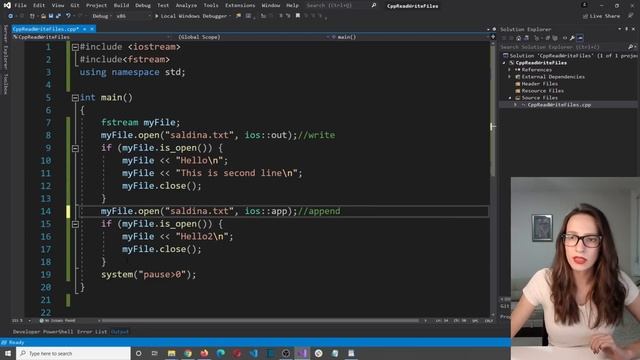Open the Git menu
Image resolution: width=640 pixels, height=360 pixels.
75,6
